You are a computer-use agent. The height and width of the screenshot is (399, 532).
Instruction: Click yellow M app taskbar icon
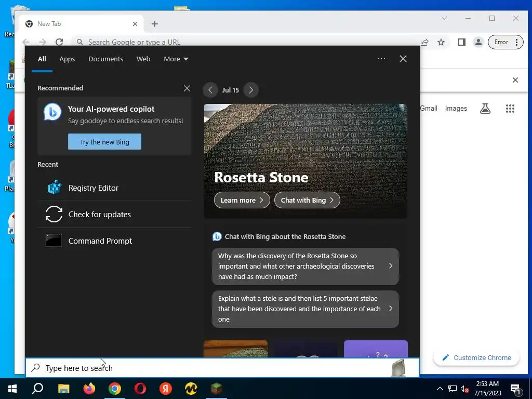pyautogui.click(x=191, y=389)
